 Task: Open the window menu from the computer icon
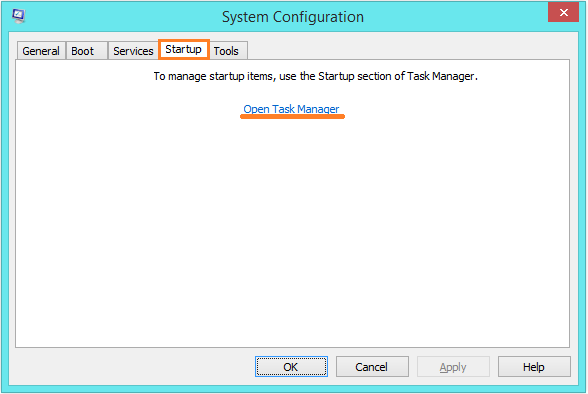[x=18, y=16]
